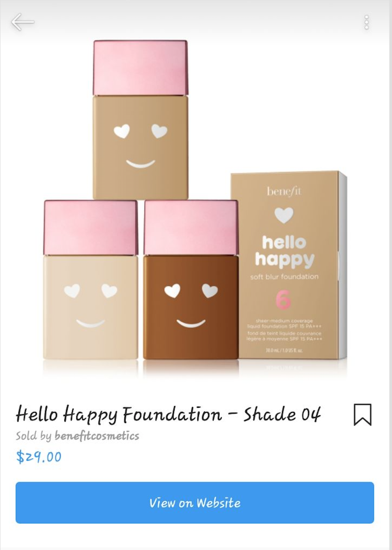The height and width of the screenshot is (550, 392).
Task: Click the pink cap of light bottle
Action: pyautogui.click(x=90, y=228)
